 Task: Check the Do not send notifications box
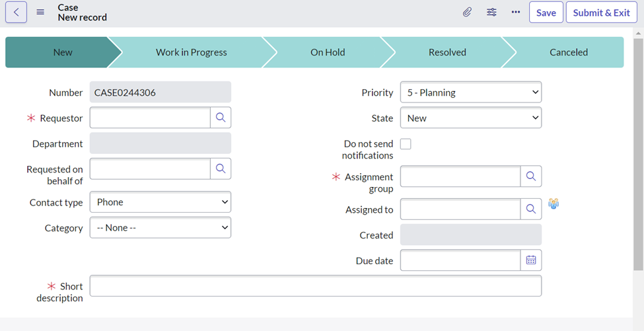(406, 144)
